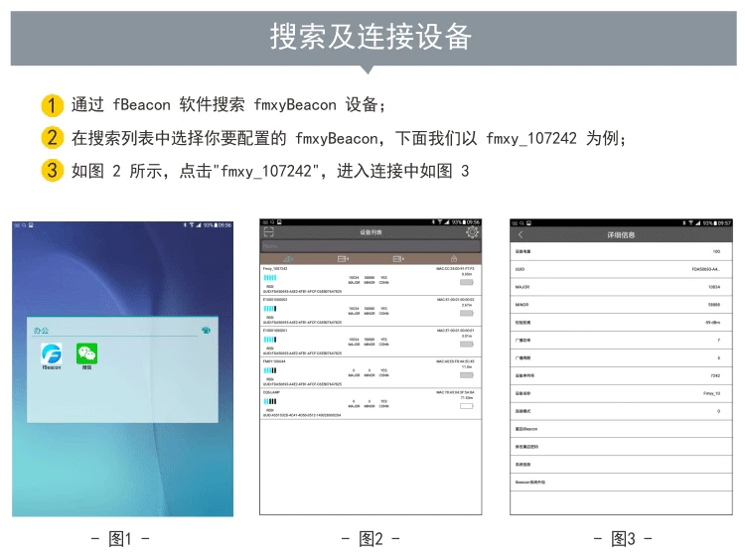Open the 广播功率 row showing 7
Viewport: 745px width, 560px height.
[x=621, y=341]
